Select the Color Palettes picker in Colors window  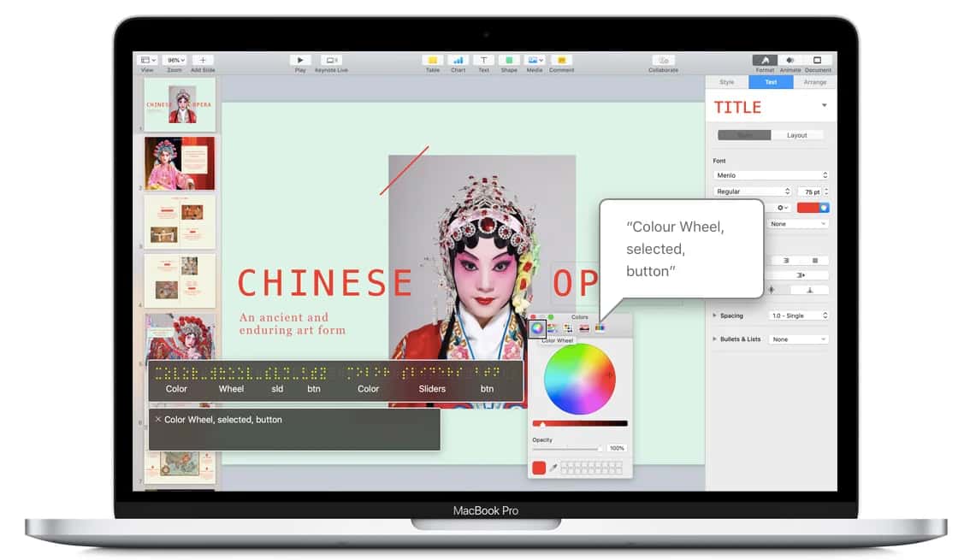[x=568, y=328]
